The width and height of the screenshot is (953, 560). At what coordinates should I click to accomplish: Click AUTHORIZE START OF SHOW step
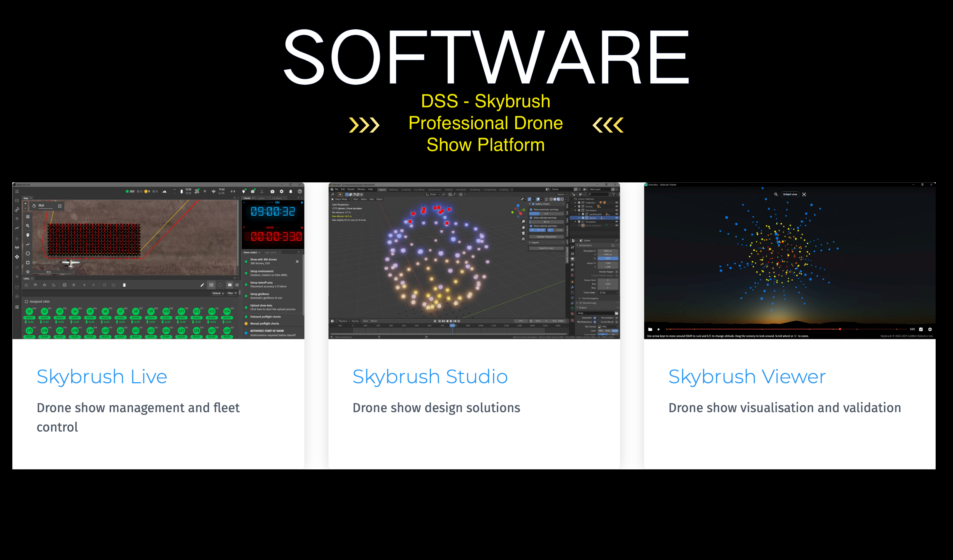(x=272, y=333)
